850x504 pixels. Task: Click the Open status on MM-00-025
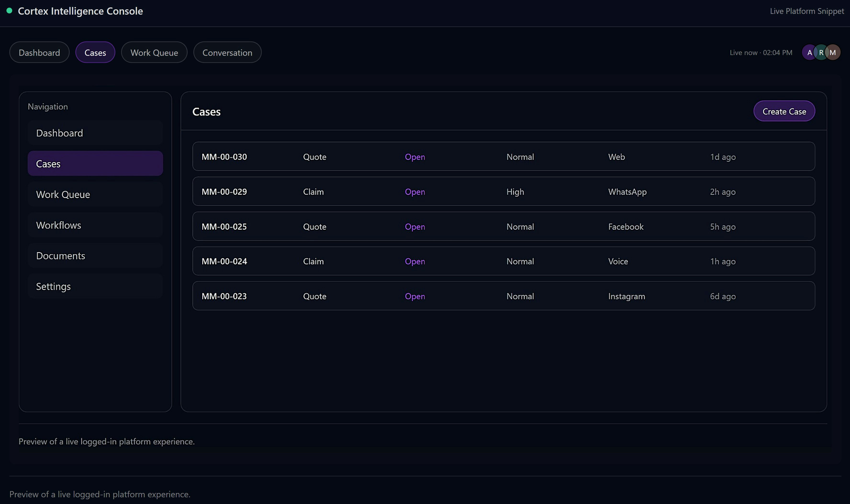click(414, 227)
